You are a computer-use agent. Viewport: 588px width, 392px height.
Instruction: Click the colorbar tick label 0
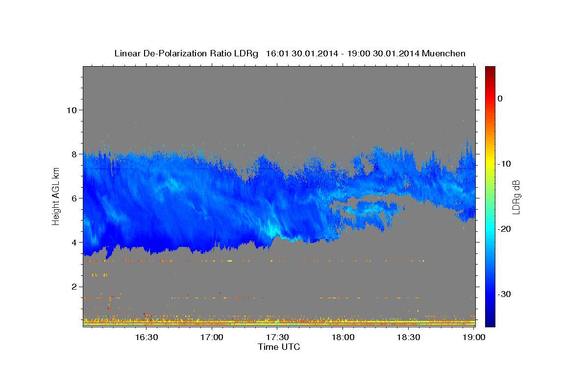tap(500, 98)
